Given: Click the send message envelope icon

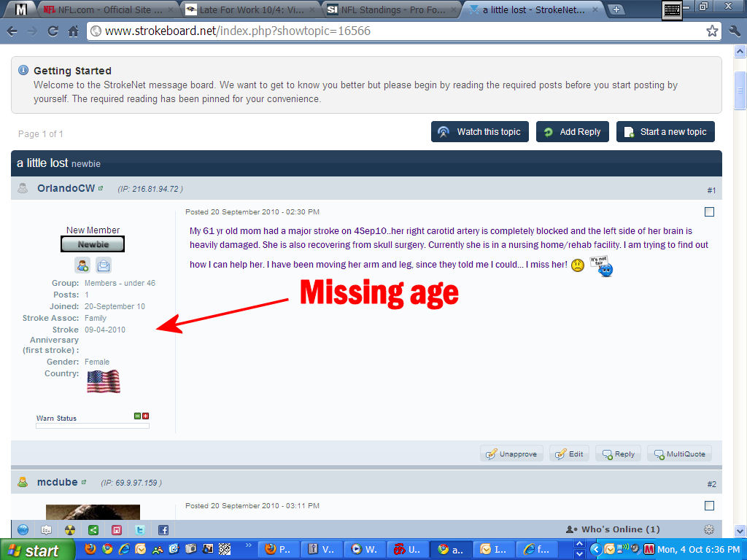Looking at the screenshot, I should tap(104, 265).
